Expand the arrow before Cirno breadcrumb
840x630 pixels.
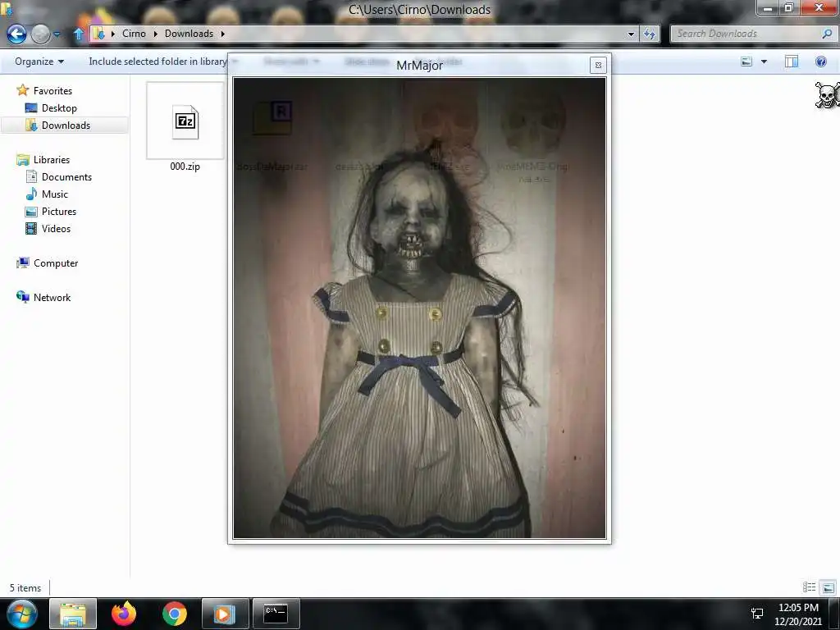point(113,34)
